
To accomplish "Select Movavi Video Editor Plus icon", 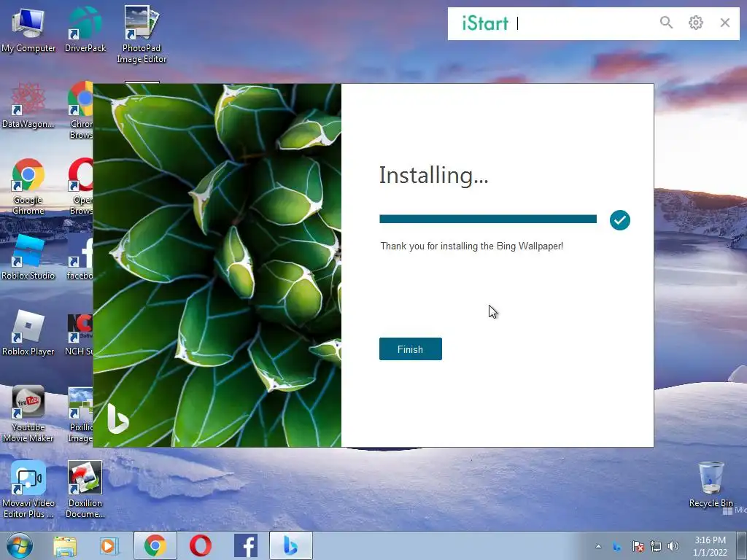I will [28, 490].
